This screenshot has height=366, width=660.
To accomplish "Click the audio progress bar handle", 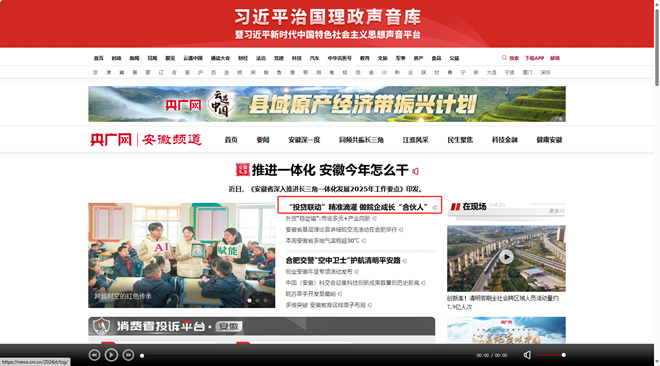I will (x=142, y=355).
